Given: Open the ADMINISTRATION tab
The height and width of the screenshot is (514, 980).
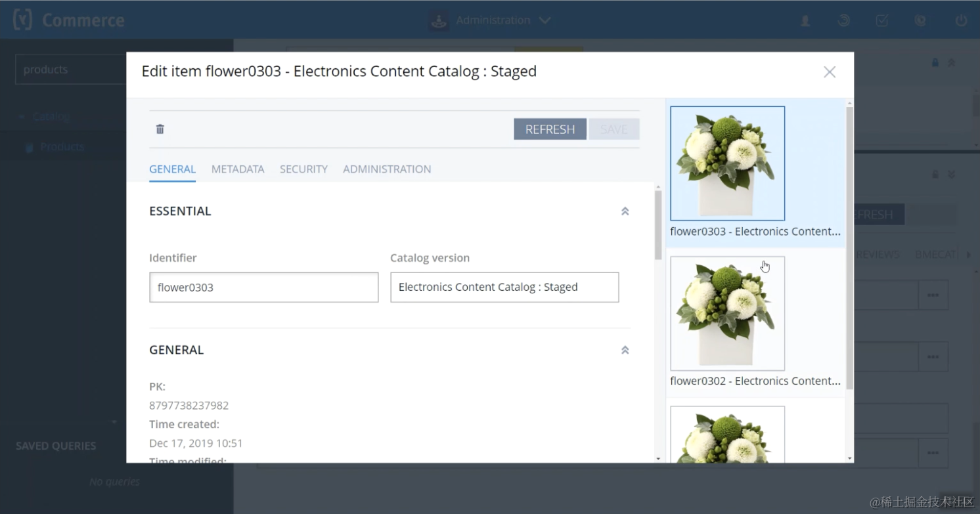Looking at the screenshot, I should [387, 169].
